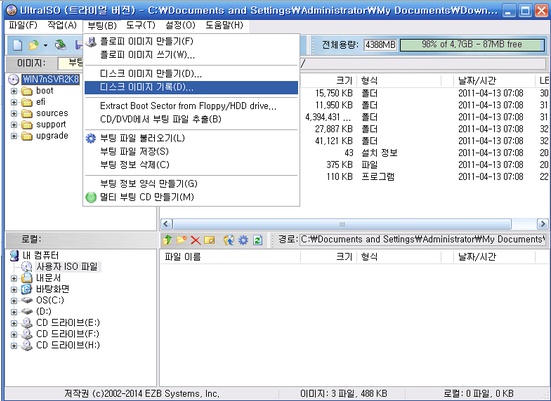The image size is (551, 401).
Task: Choose 플로피 이미지 쓰기(W) menu entry
Action: point(192,55)
